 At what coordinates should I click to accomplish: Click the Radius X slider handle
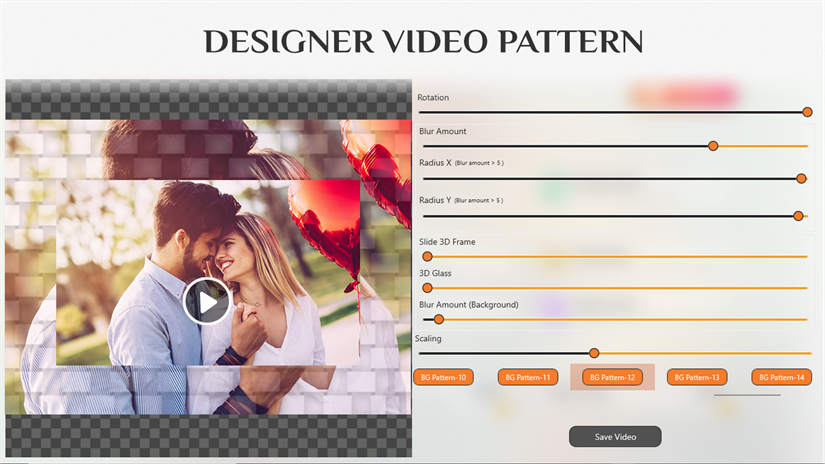pos(801,179)
